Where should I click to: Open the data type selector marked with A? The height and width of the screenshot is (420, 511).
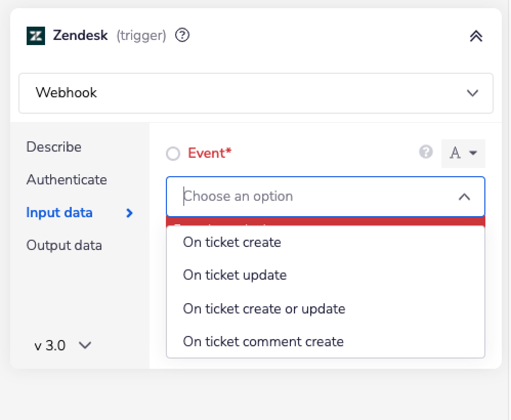click(463, 153)
